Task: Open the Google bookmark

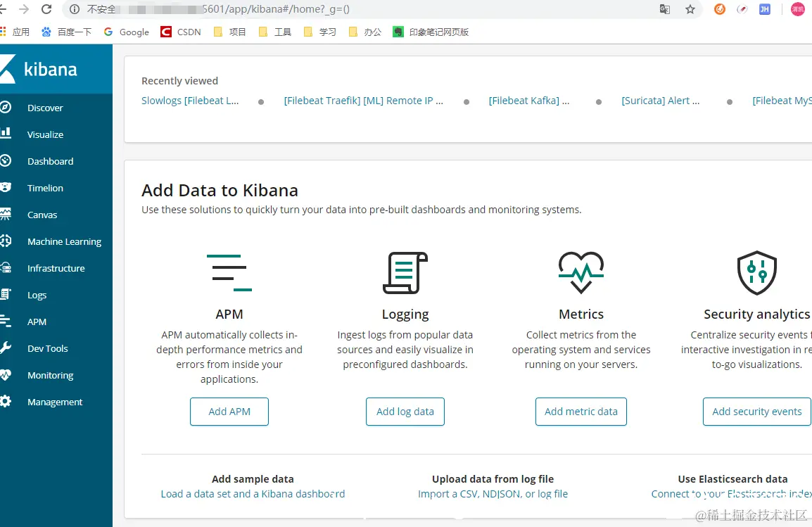Action: pyautogui.click(x=127, y=32)
